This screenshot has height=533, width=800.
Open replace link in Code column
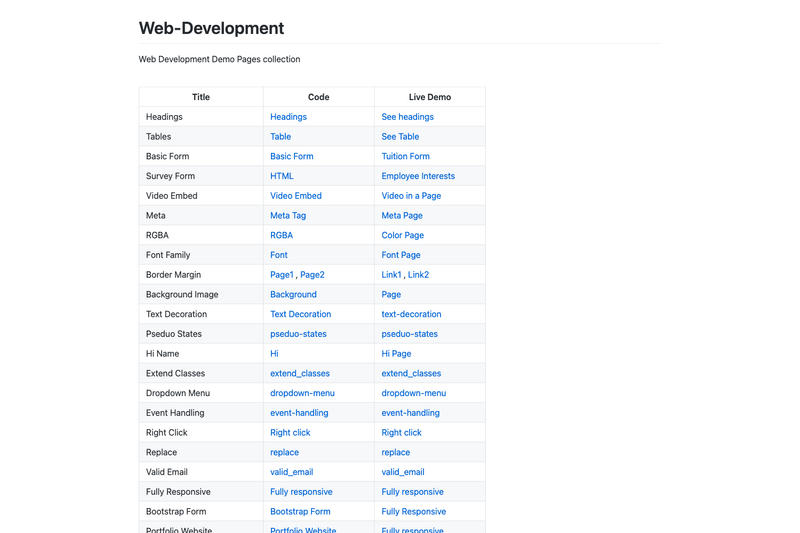(284, 452)
